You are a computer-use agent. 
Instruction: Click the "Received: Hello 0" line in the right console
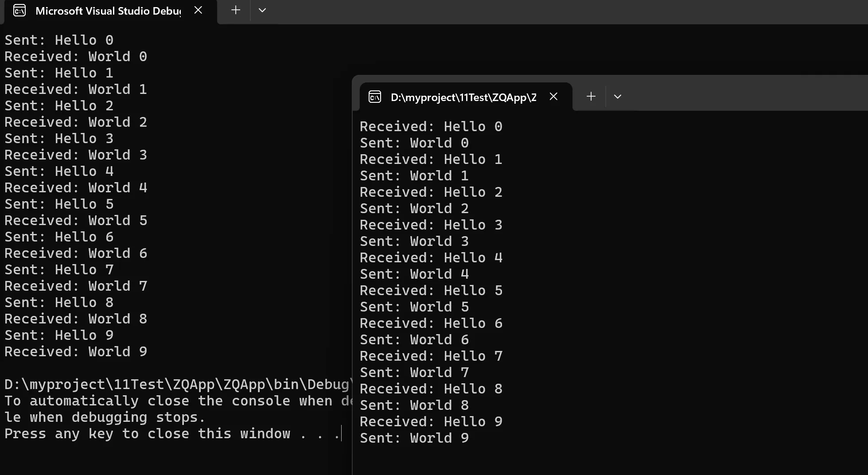click(431, 127)
